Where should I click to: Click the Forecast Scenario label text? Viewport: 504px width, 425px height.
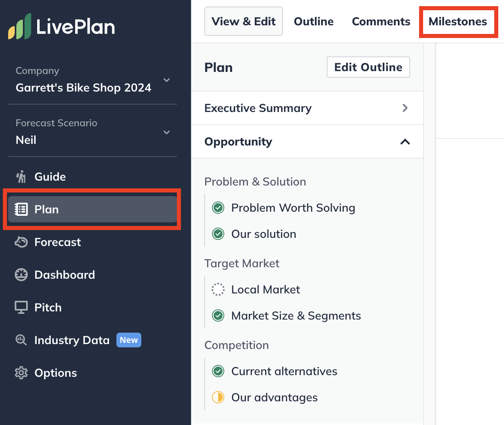(56, 123)
